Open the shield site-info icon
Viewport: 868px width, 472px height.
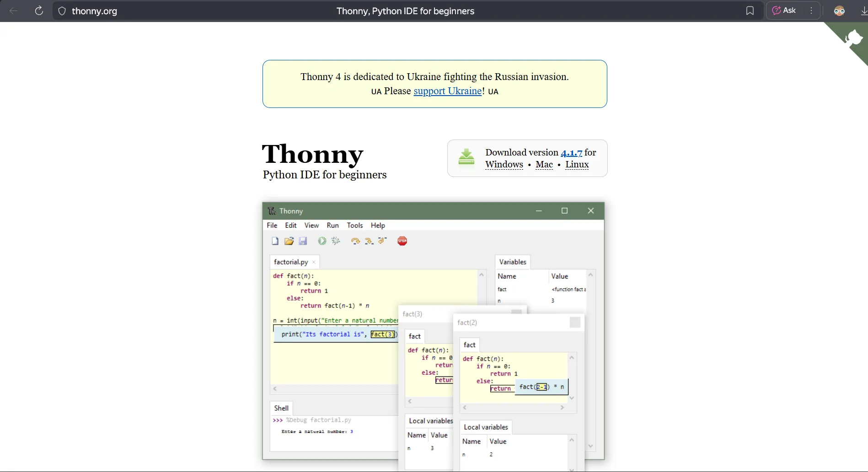point(62,11)
